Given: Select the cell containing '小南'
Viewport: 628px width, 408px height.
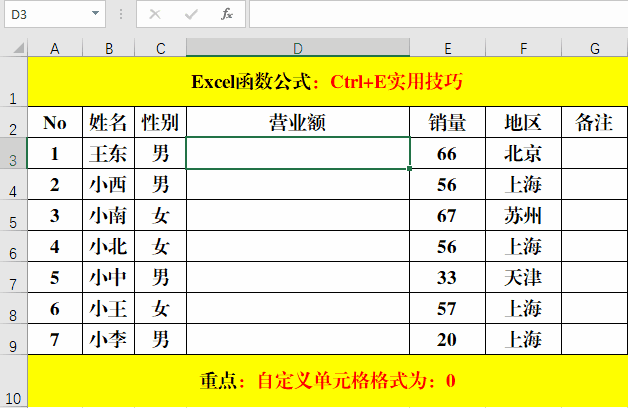Looking at the screenshot, I should coord(109,215).
